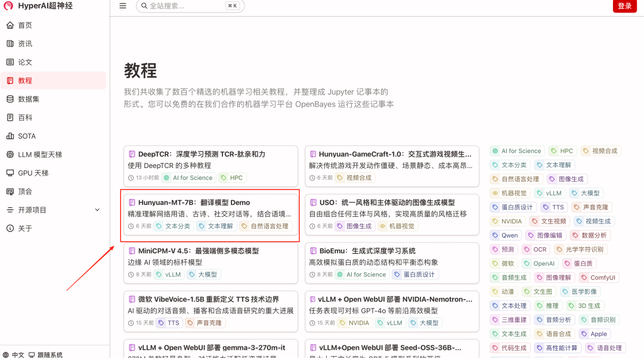Open 首页 home in sidebar
The width and height of the screenshot is (644, 358).
25,25
